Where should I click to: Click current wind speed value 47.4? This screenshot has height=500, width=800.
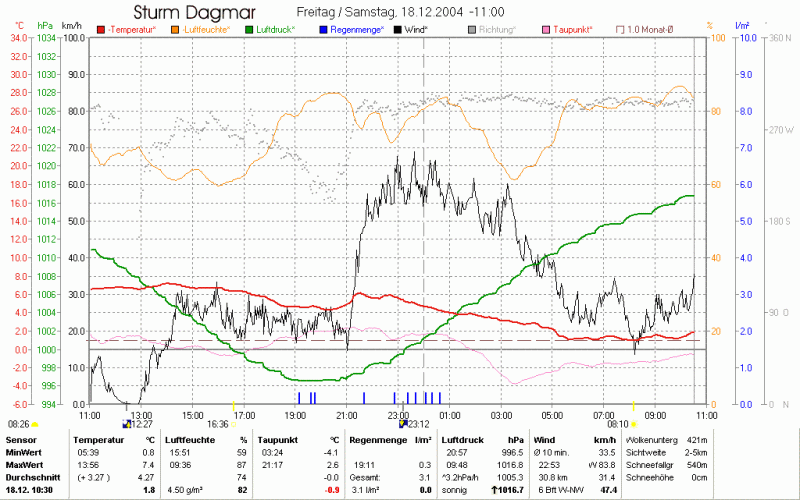(x=608, y=490)
